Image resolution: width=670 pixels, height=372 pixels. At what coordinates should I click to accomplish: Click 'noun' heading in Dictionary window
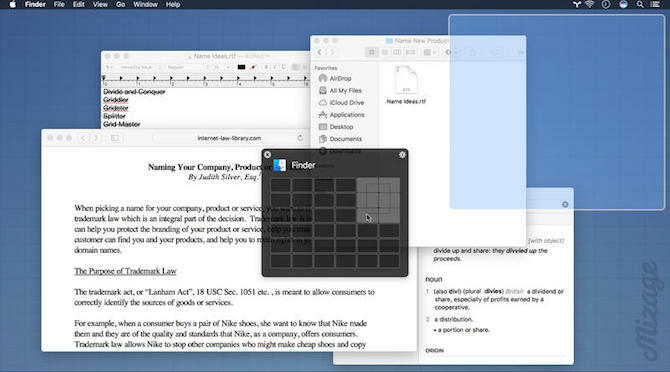pos(434,279)
